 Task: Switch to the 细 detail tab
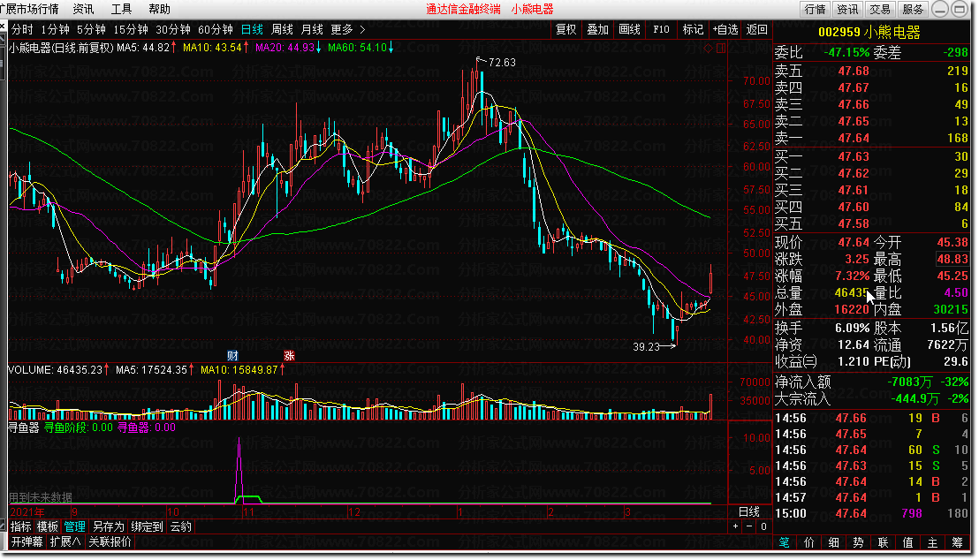833,542
